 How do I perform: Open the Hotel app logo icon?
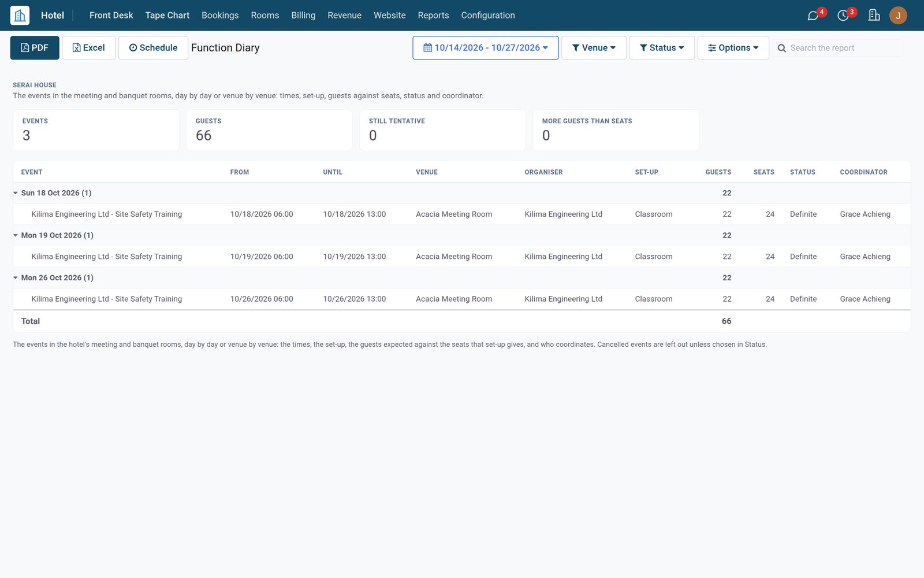[20, 15]
